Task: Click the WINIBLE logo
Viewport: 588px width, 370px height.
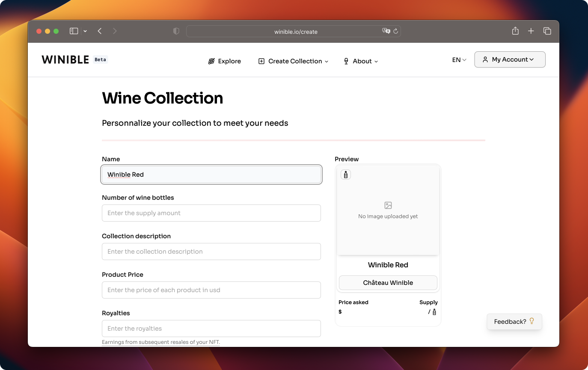Action: point(65,59)
